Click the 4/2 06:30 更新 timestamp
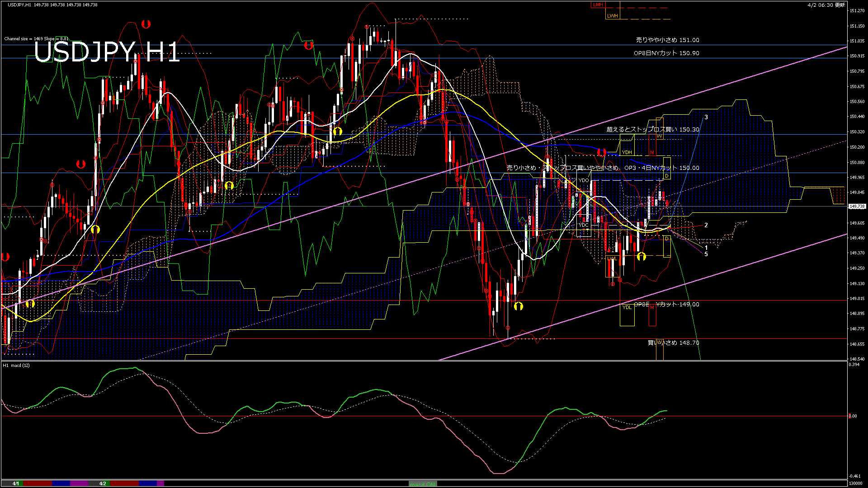This screenshot has width=868, height=488. pyautogui.click(x=826, y=5)
